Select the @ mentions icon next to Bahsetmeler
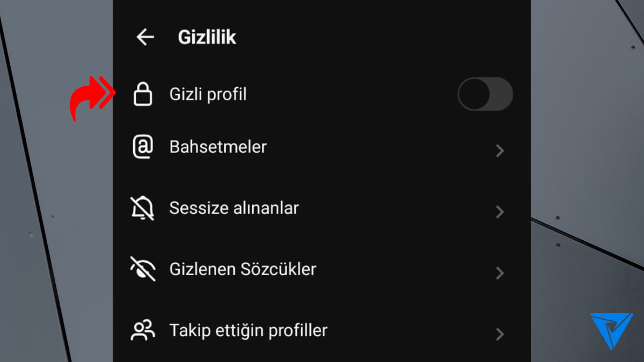Image resolution: width=644 pixels, height=362 pixels. 142,146
